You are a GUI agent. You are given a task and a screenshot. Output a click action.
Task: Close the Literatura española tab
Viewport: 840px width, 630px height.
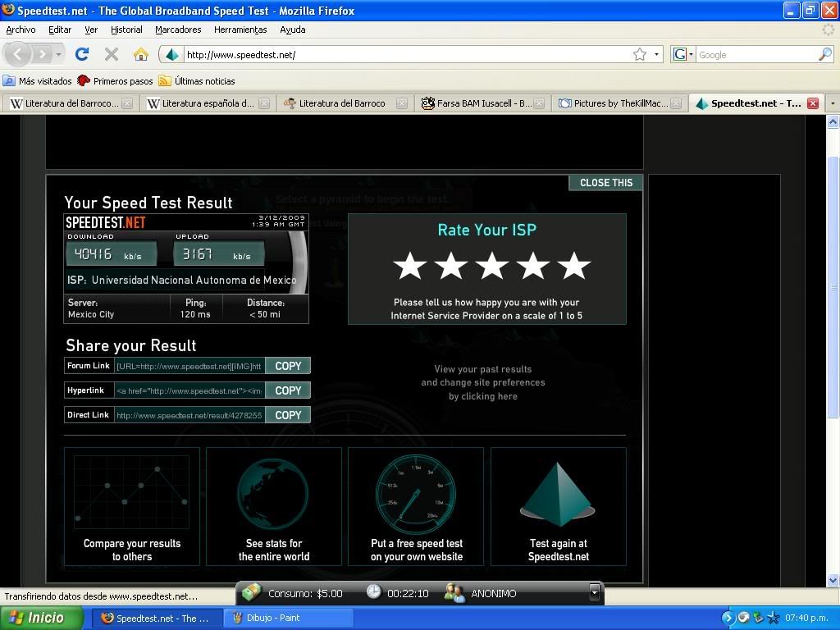point(264,103)
